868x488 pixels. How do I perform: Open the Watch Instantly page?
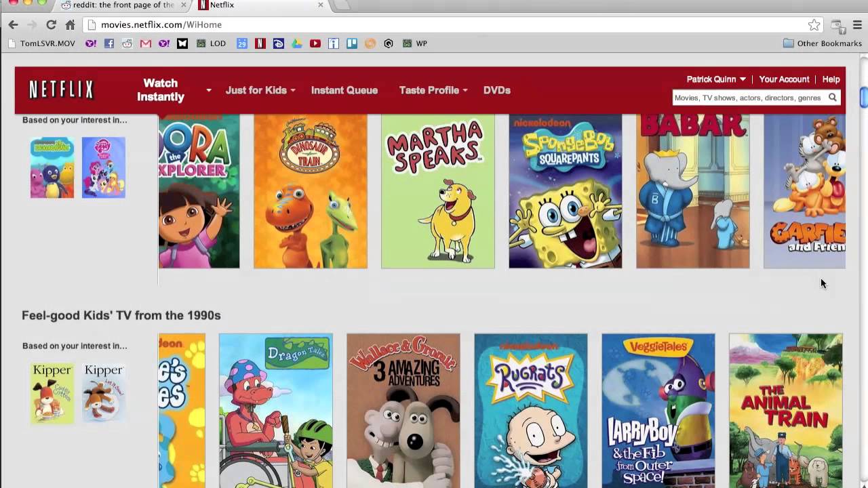[161, 90]
